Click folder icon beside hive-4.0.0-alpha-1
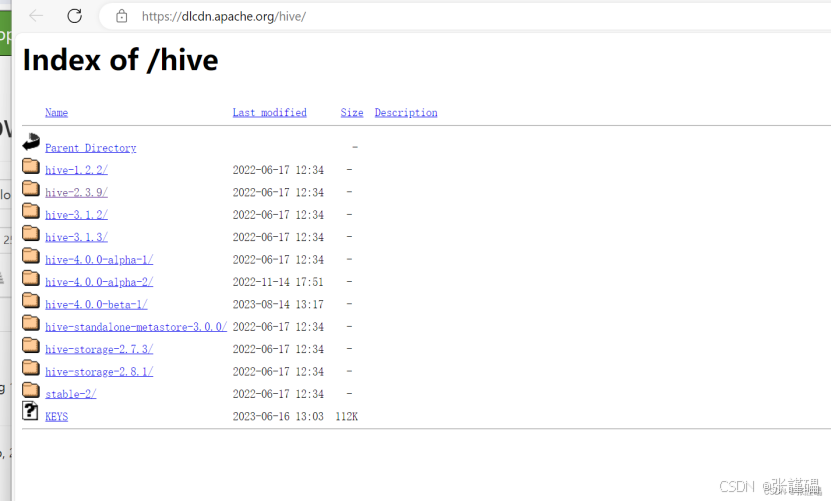 tap(31, 256)
